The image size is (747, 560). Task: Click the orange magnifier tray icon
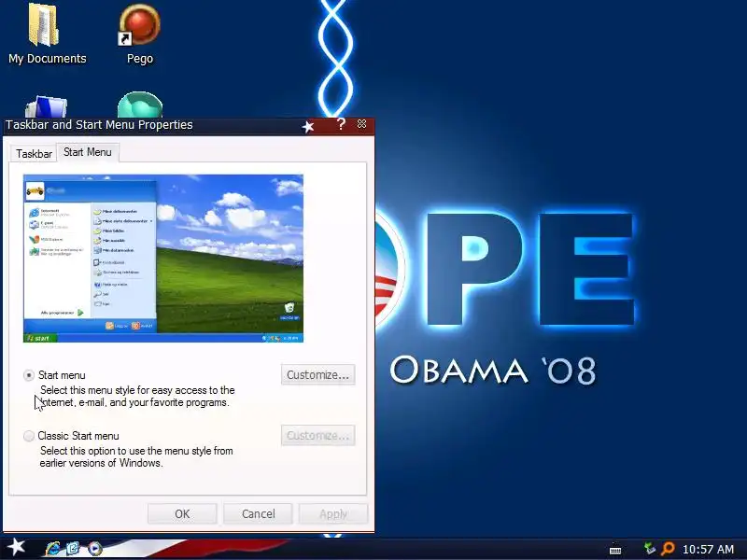[x=668, y=549]
